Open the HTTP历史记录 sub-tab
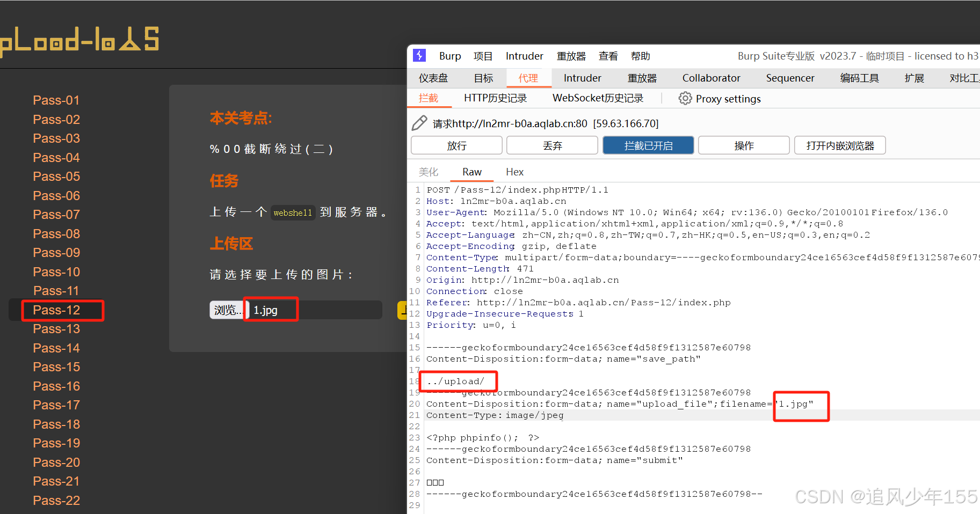This screenshot has width=980, height=514. pos(495,98)
